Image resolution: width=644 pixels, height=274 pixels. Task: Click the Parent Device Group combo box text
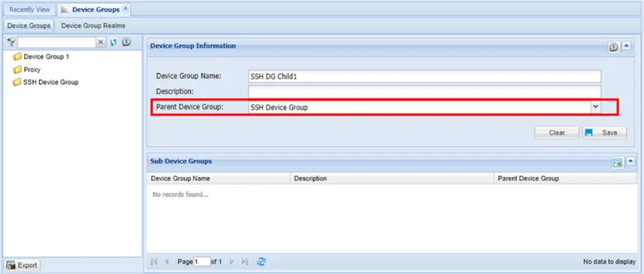tap(419, 107)
